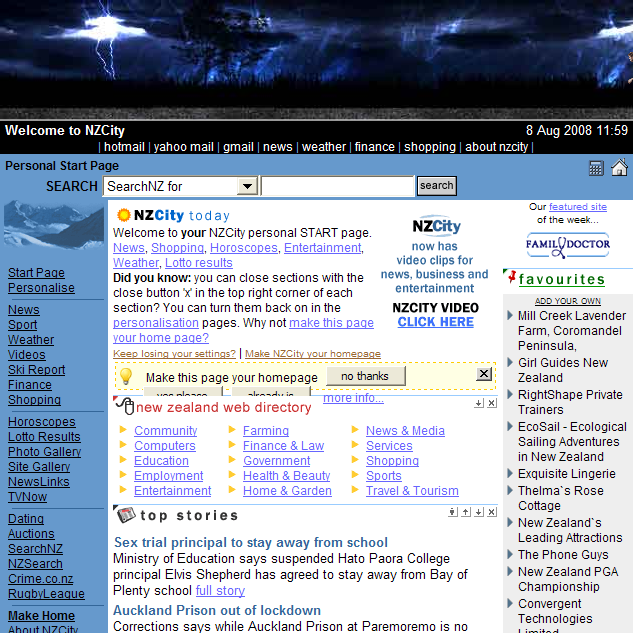Open the Health & Beauty directory category
This screenshot has height=633, width=633.
[x=287, y=476]
